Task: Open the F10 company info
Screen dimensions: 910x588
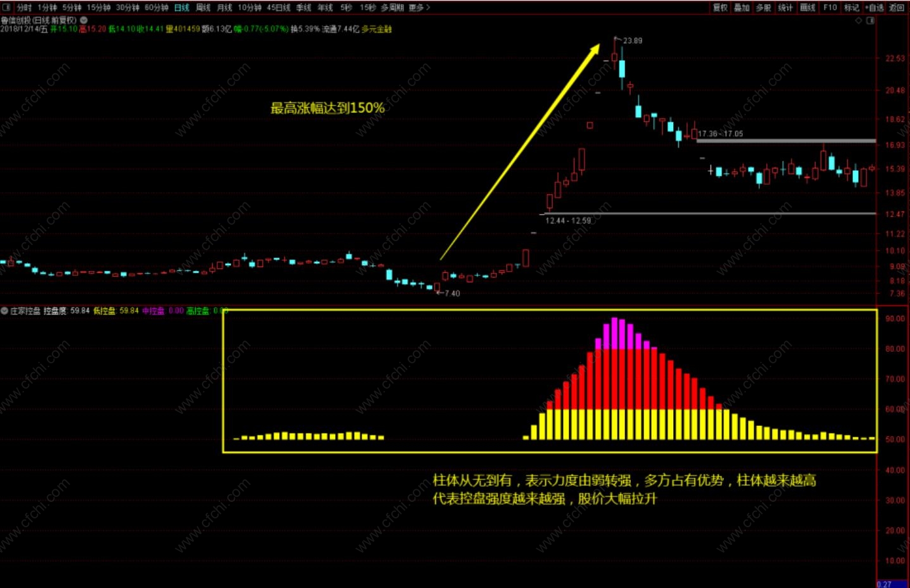Action: [x=830, y=8]
